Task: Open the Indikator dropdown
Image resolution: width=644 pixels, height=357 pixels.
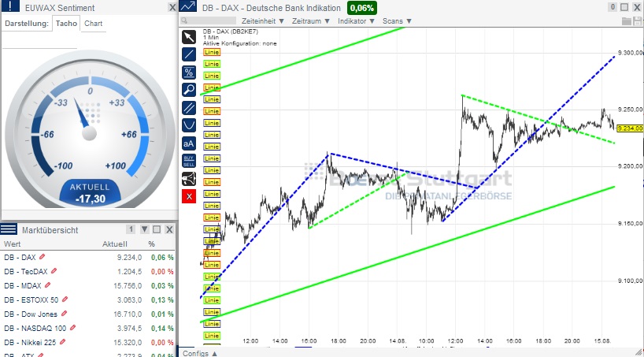Action: [x=357, y=21]
